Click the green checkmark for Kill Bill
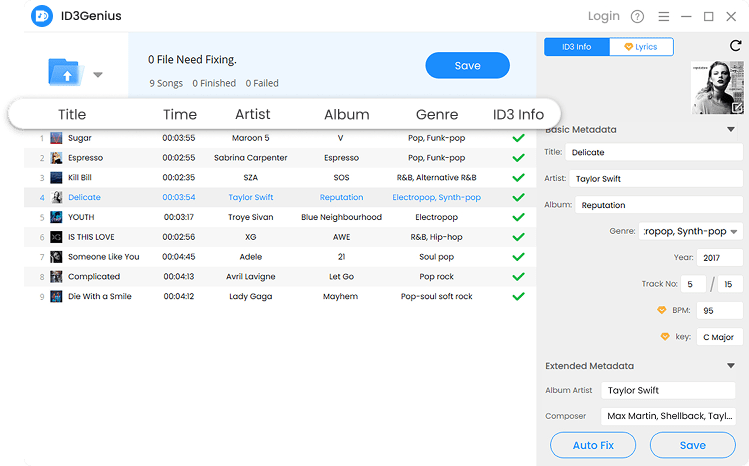749x466 pixels. tap(518, 178)
